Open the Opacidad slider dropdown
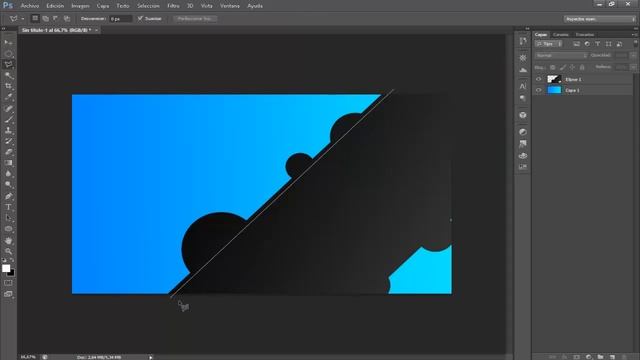This screenshot has height=360, width=640. pyautogui.click(x=633, y=55)
